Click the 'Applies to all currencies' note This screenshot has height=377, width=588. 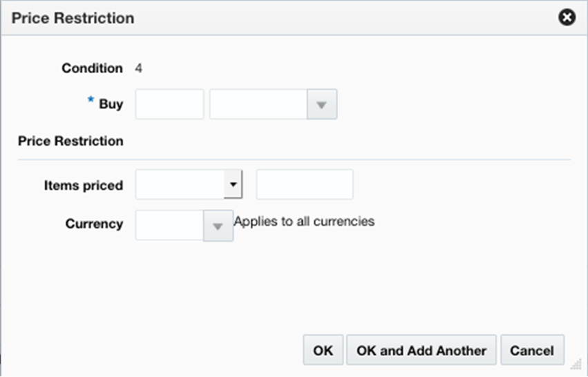coord(305,222)
